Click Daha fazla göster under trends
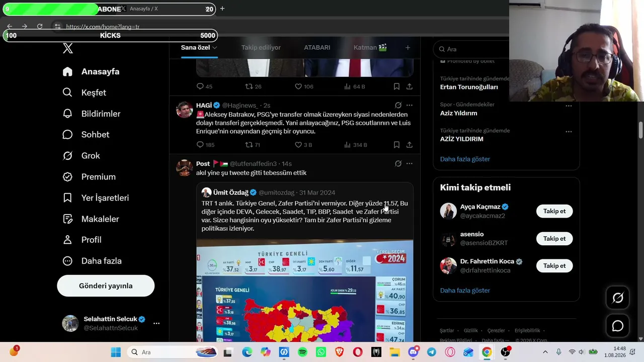The width and height of the screenshot is (644, 362). [465, 159]
